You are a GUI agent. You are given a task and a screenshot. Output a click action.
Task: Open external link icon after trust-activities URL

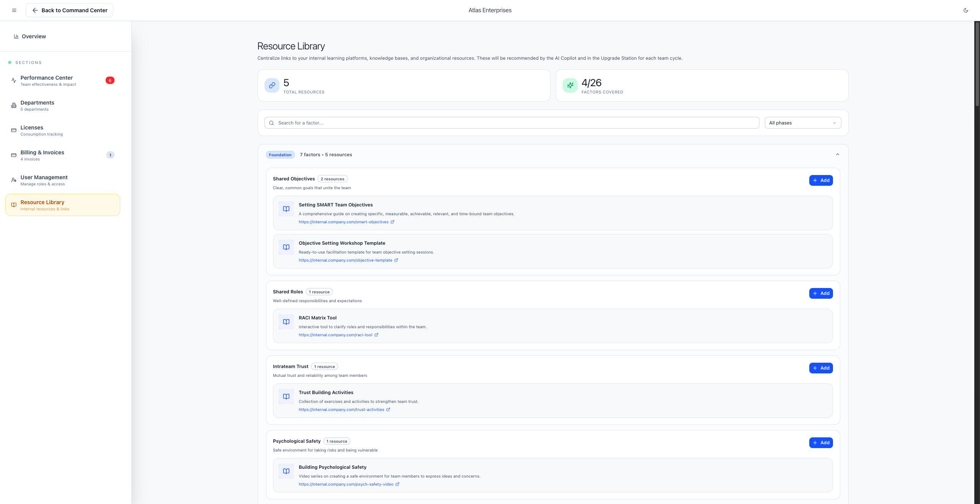388,409
